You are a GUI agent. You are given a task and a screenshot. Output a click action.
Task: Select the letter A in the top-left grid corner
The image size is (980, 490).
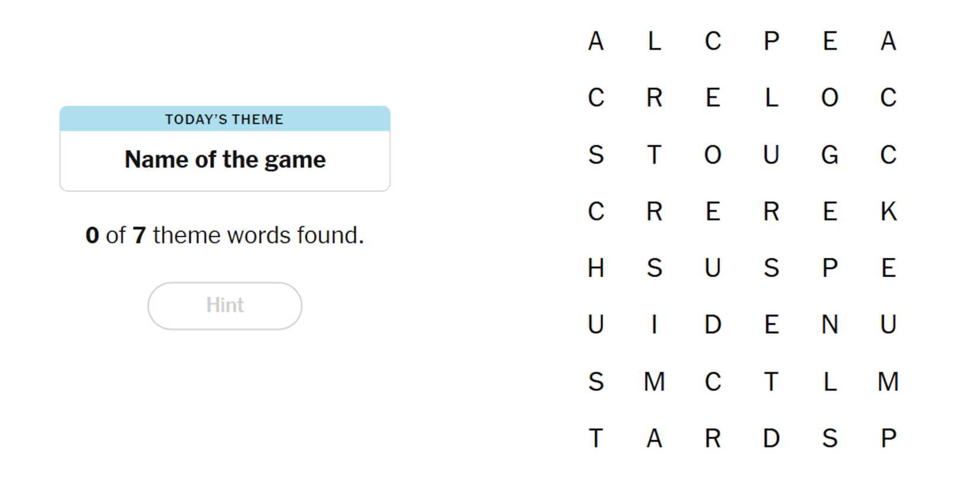click(596, 40)
